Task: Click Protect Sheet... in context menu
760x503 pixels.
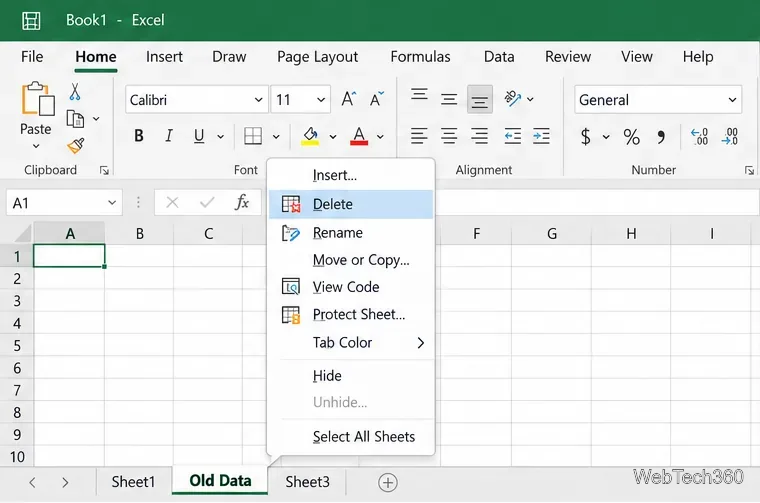Action: tap(351, 314)
